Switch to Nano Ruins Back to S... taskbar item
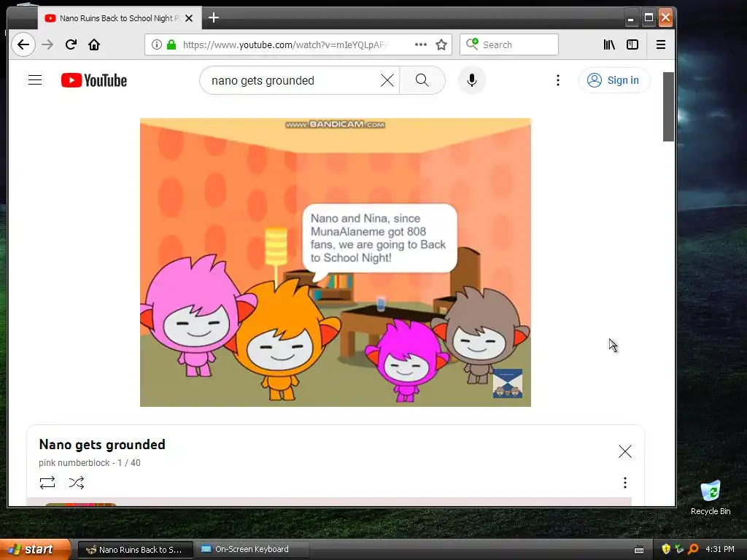This screenshot has height=560, width=747. click(135, 550)
